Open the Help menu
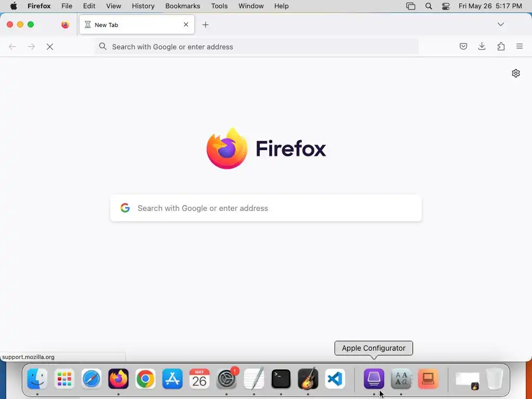 click(x=281, y=6)
